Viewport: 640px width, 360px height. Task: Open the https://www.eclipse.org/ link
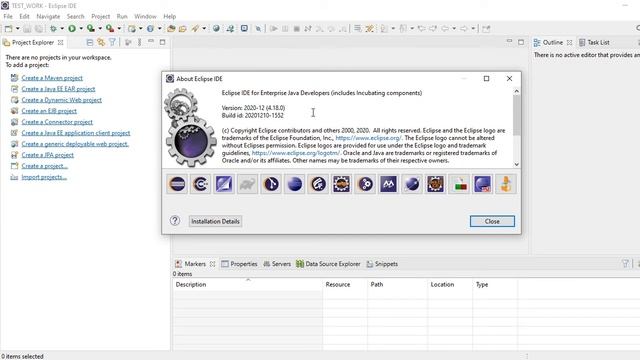point(369,138)
